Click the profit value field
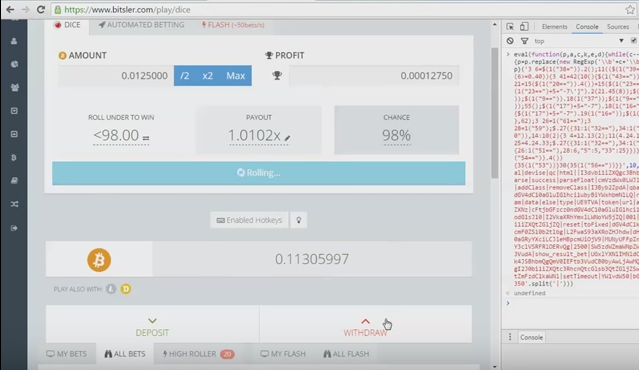Viewport: 639px width, 370px height. tap(374, 76)
